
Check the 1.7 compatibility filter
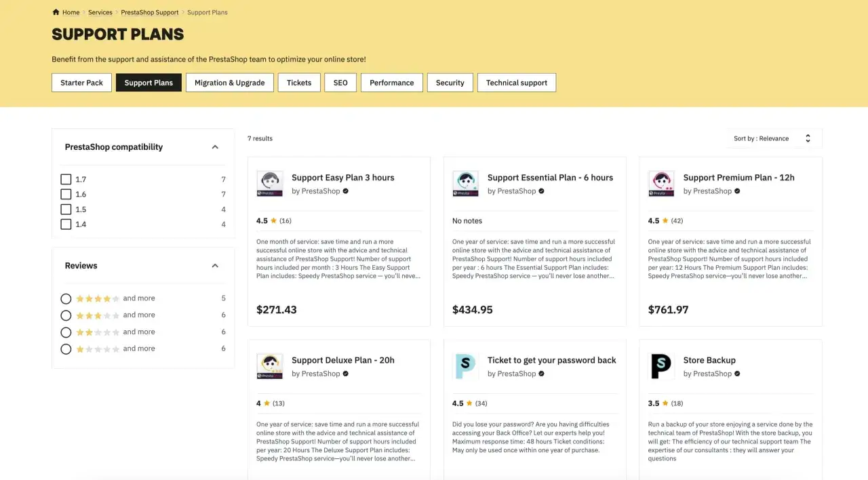[x=66, y=180]
